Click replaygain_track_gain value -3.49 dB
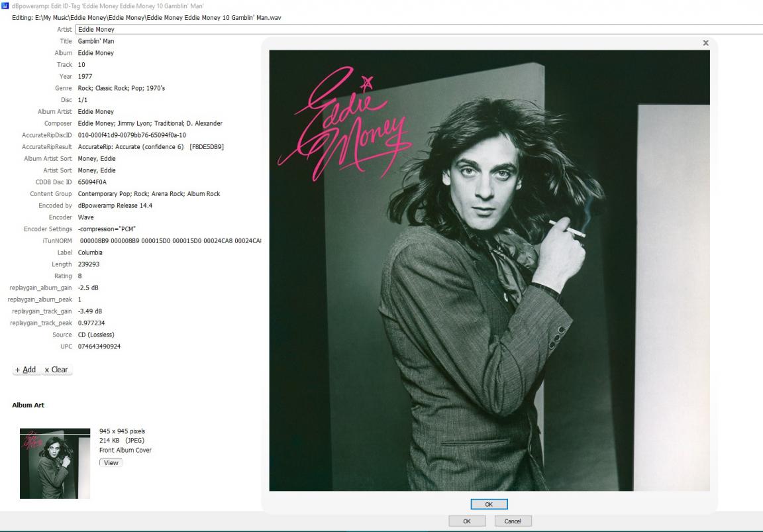Viewport: 763px width, 532px height. (x=90, y=311)
